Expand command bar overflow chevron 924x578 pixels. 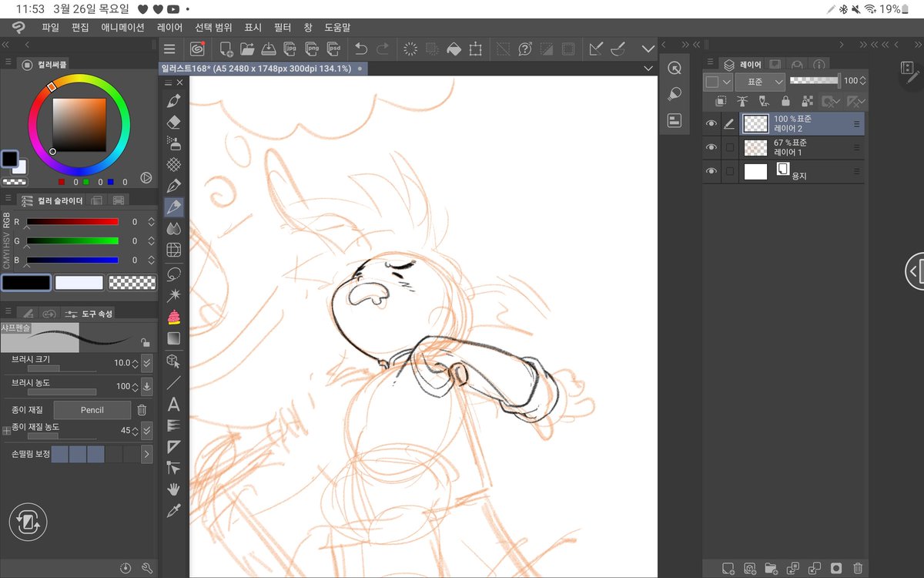[648, 49]
